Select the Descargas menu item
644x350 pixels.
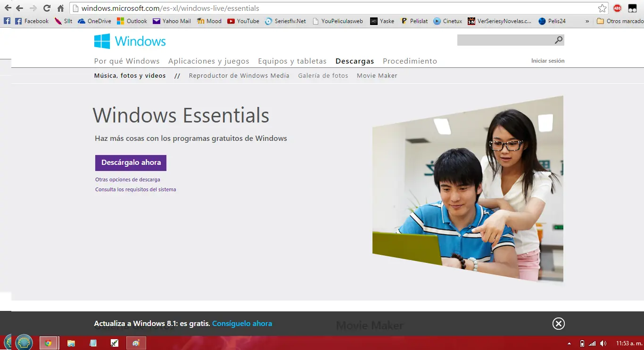[x=355, y=61]
